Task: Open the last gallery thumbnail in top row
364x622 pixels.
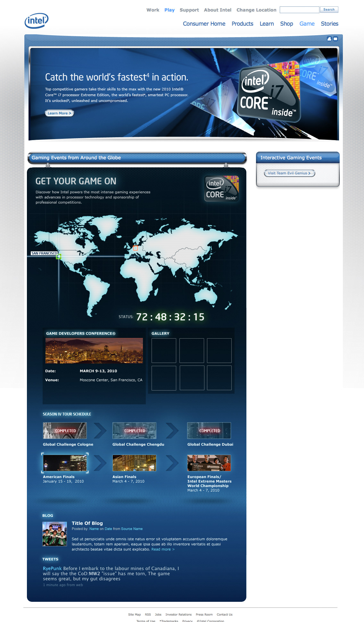Action: (x=219, y=350)
